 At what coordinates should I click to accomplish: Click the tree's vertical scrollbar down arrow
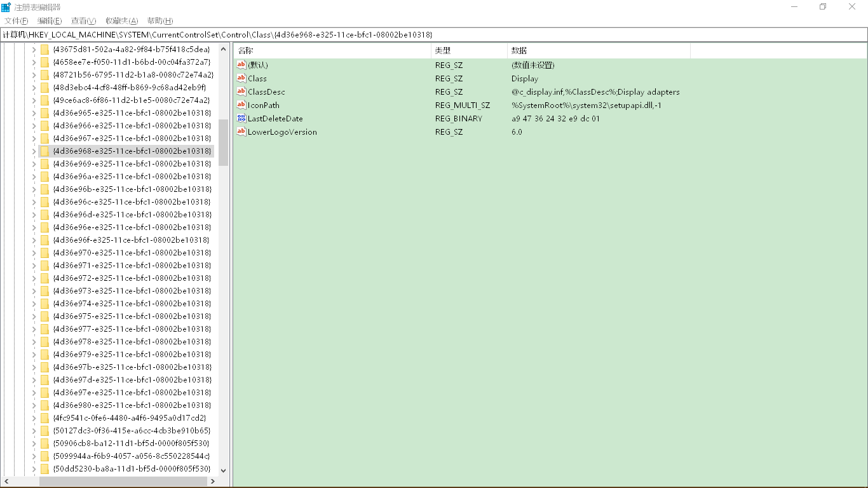pos(223,470)
